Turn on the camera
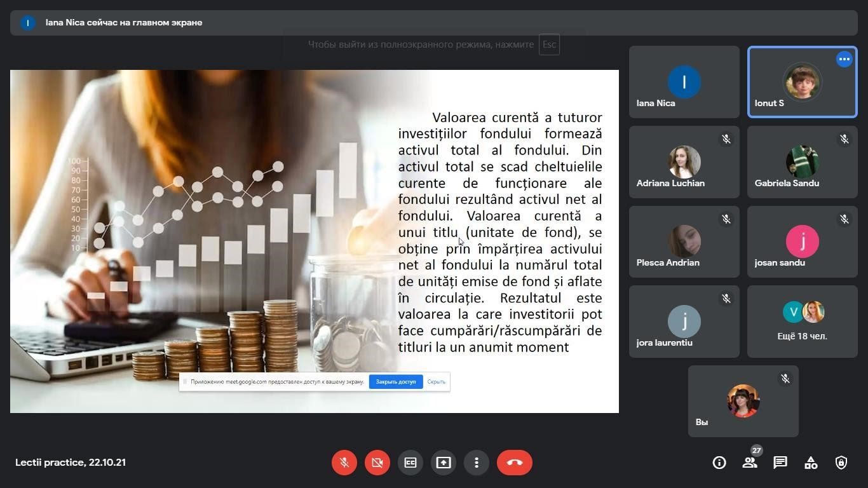The image size is (868, 488). pos(377,463)
